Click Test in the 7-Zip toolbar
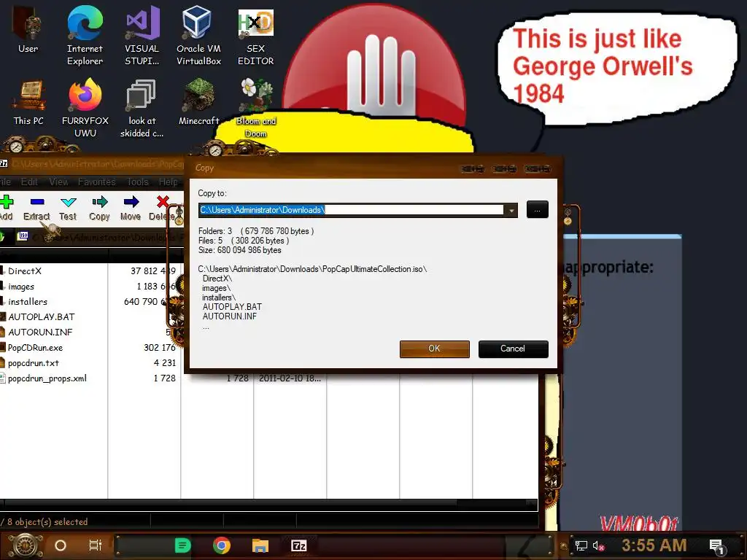The width and height of the screenshot is (747, 560). (x=68, y=208)
